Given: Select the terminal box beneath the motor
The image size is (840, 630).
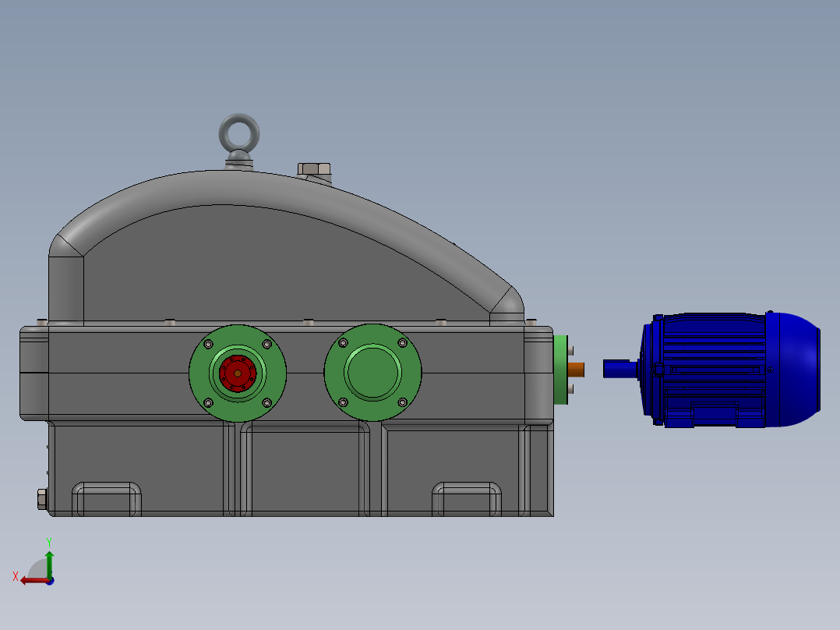Looking at the screenshot, I should [x=714, y=416].
